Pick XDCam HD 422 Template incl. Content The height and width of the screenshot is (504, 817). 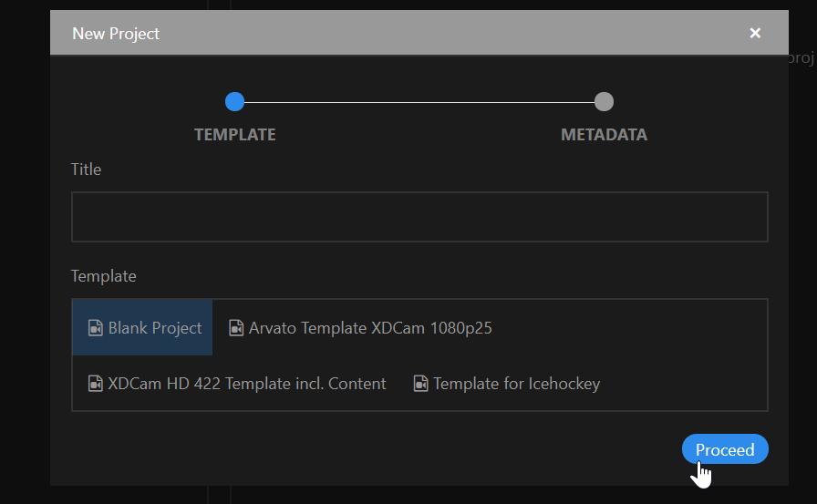coord(237,384)
